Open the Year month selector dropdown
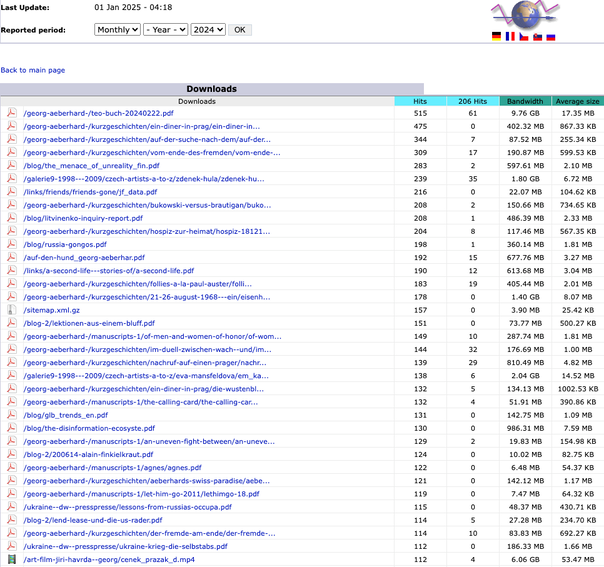 [x=166, y=30]
